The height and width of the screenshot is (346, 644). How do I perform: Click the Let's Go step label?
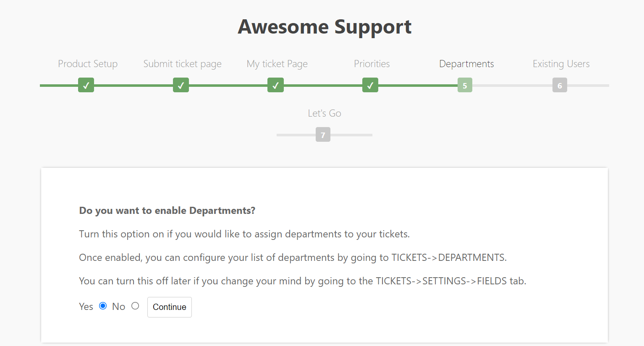pos(324,113)
